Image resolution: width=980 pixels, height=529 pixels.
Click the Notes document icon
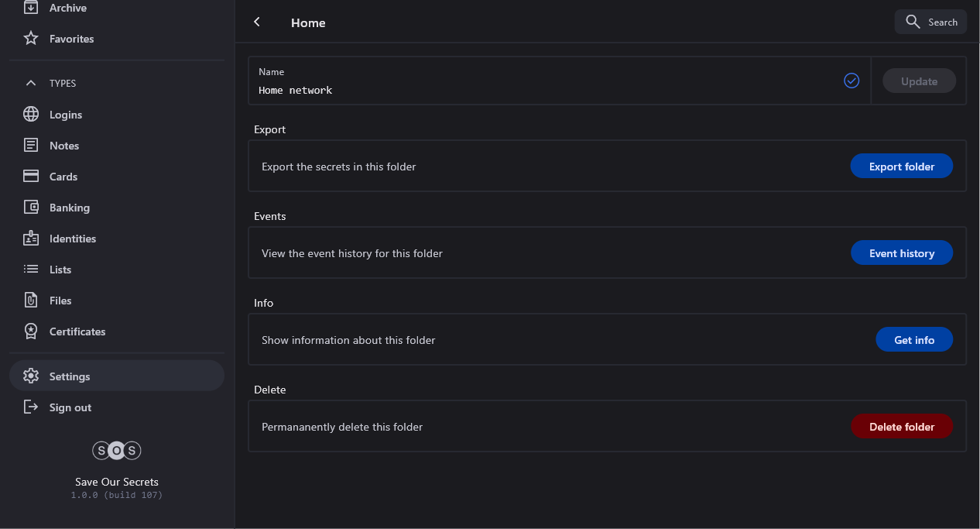[x=31, y=146]
